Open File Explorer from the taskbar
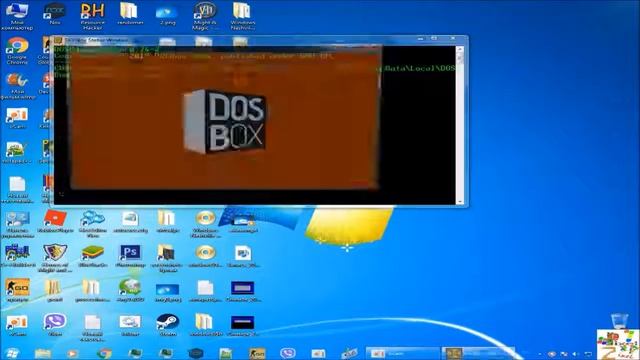The height and width of the screenshot is (360, 640). [42, 353]
